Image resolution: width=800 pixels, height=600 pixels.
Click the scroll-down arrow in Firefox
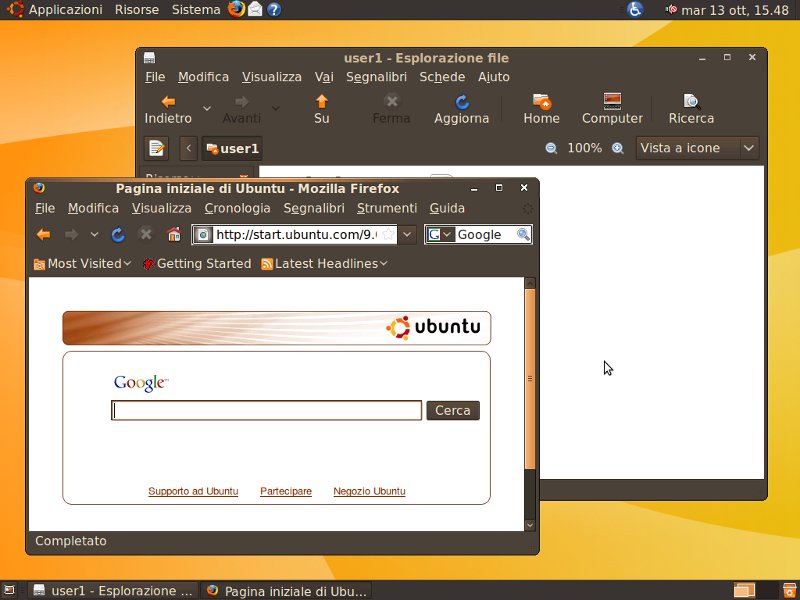tap(530, 524)
